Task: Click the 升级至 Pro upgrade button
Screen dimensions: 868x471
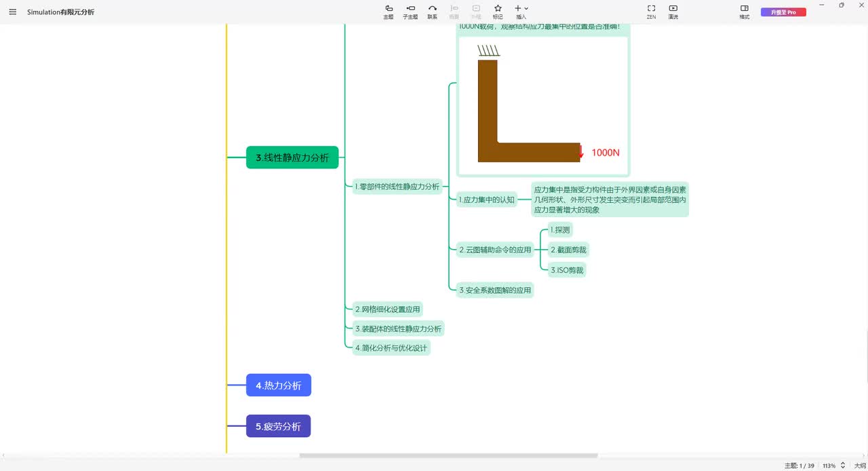Action: pos(783,12)
